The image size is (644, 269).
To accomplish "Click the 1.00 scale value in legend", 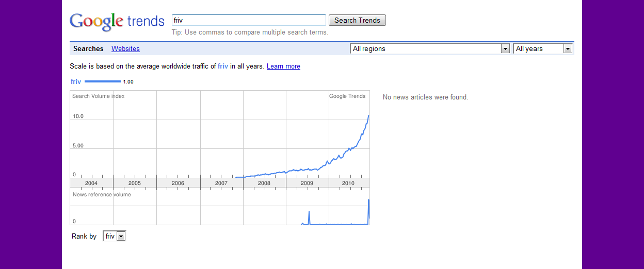I will (x=128, y=81).
